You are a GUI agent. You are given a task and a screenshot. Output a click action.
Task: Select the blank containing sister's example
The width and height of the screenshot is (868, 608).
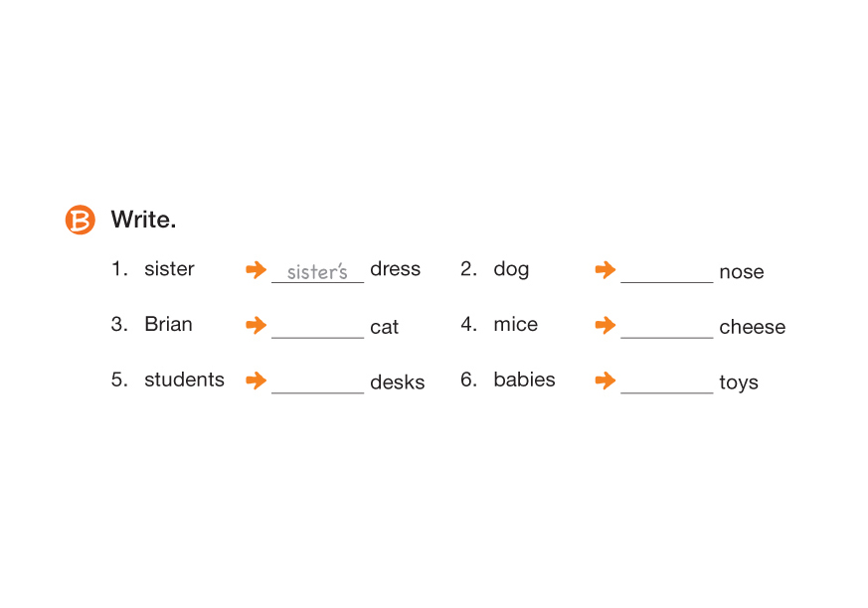click(317, 272)
